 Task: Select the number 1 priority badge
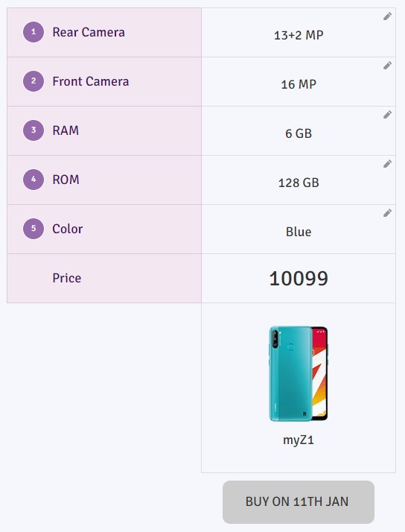34,32
